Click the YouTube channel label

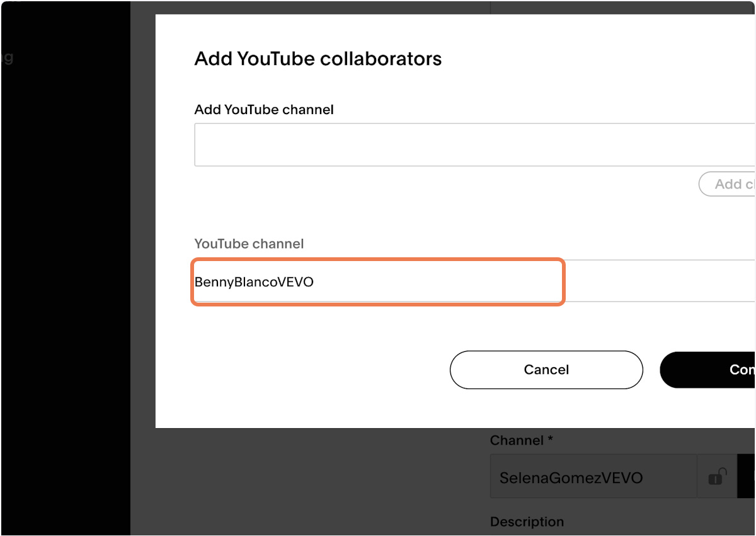[x=249, y=243]
